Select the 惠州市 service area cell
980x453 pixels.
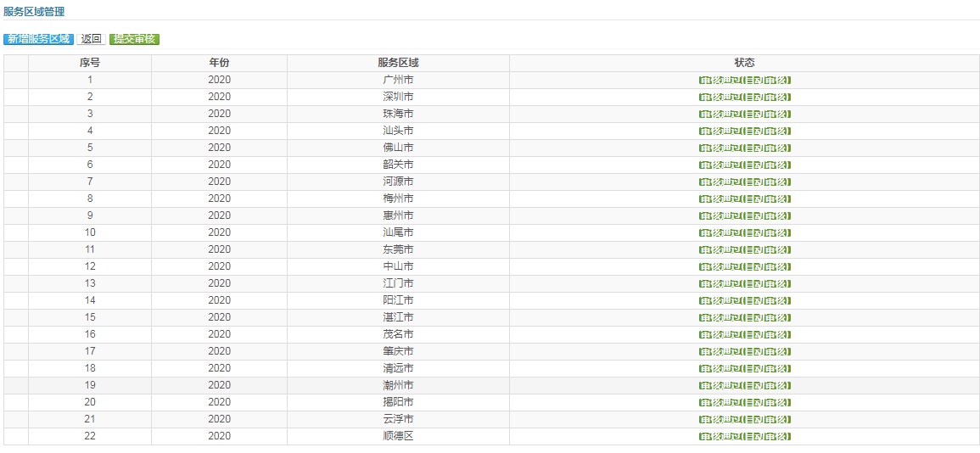point(398,215)
